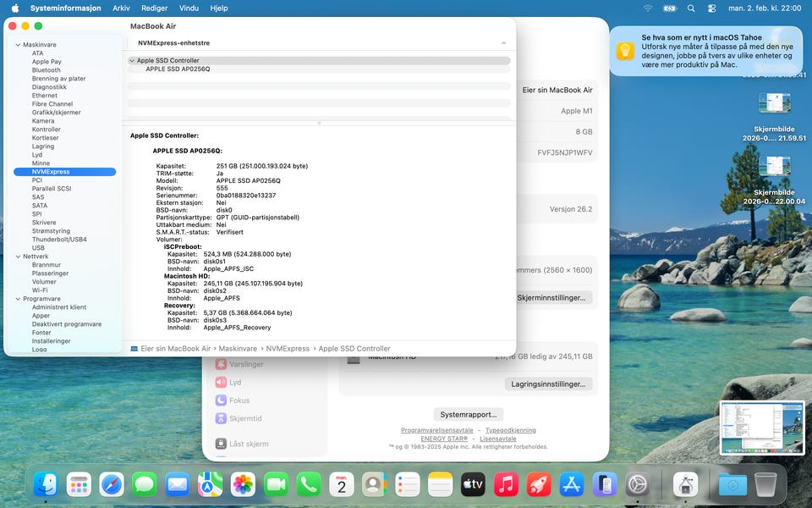Image resolution: width=812 pixels, height=508 pixels.
Task: Open Safari from the dock
Action: (112, 484)
